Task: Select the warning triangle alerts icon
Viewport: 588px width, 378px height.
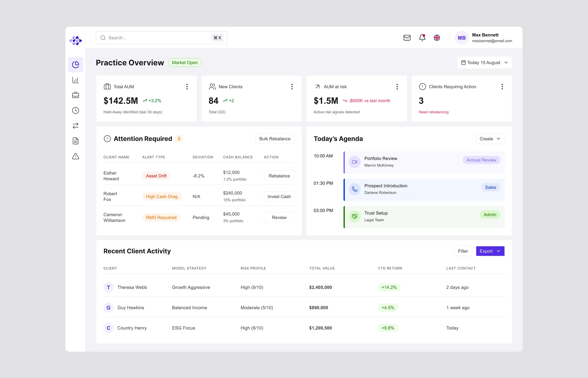Action: [x=75, y=156]
